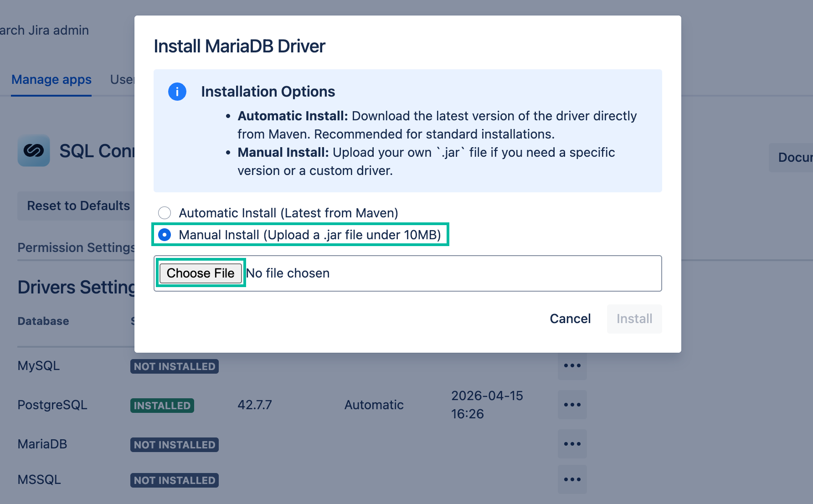Click the Automatic install type for PostgreSQL
Viewport: 813px width, 504px height.
374,405
